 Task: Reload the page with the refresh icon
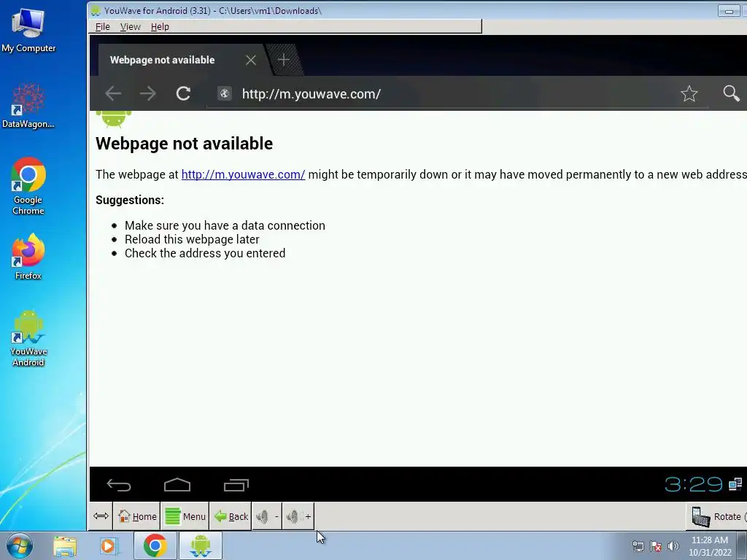(x=183, y=93)
